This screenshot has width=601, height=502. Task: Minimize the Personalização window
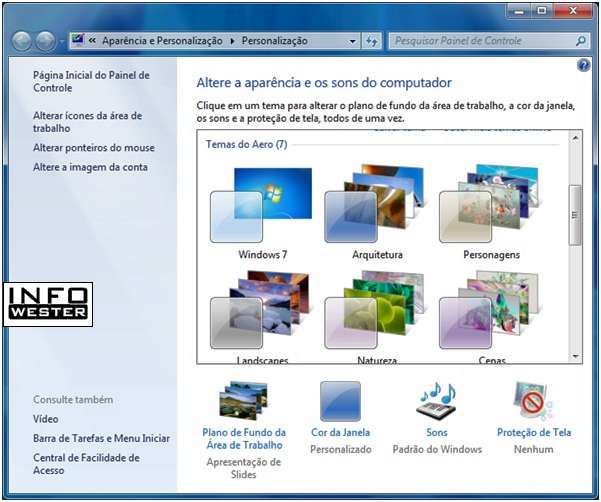519,11
